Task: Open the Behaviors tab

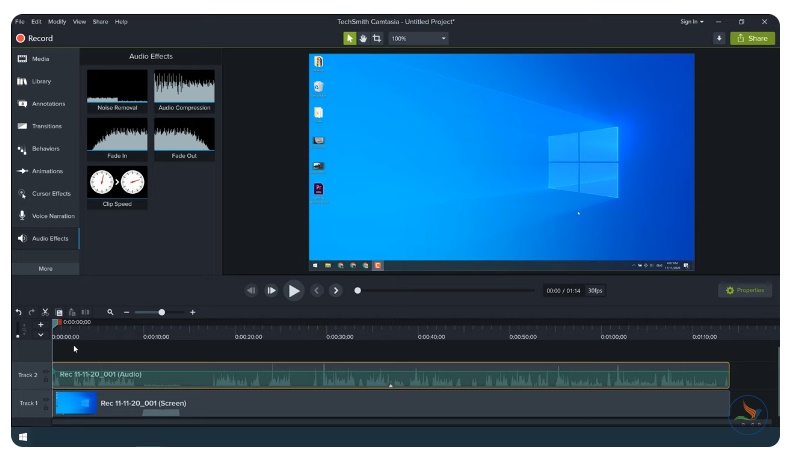Action: click(x=45, y=149)
